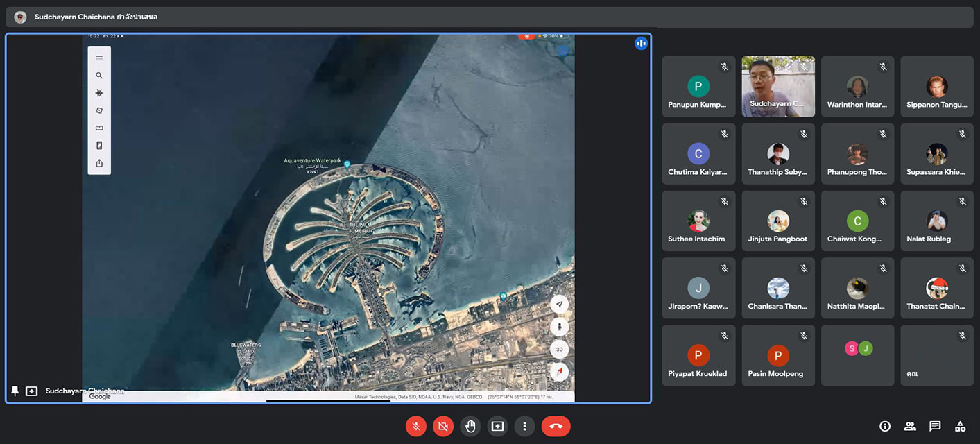This screenshot has height=444, width=980.
Task: Click the Natthita Maopi... participant tile
Action: coord(857,288)
